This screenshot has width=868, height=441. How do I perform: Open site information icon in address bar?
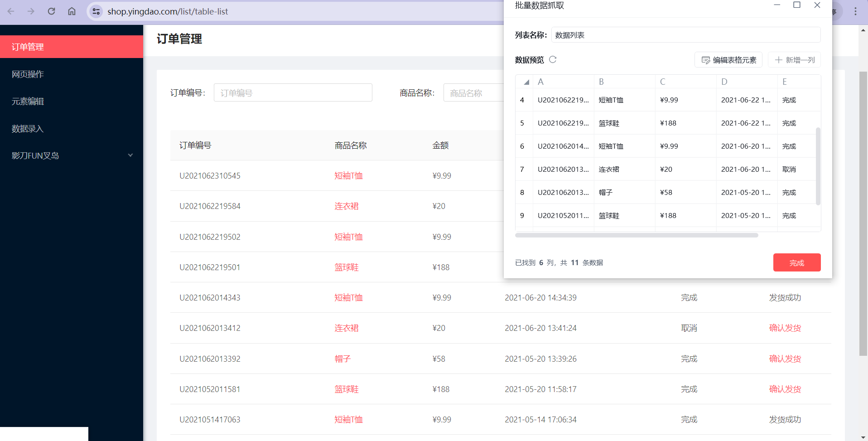pos(96,11)
